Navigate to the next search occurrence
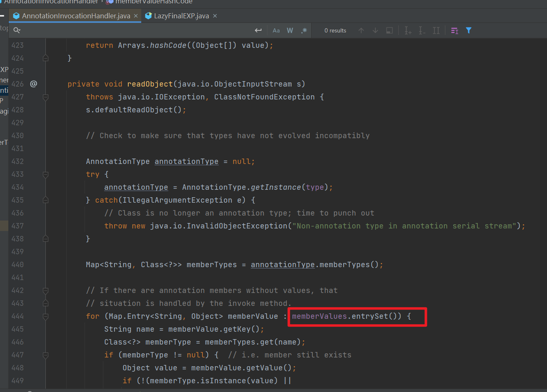 [x=375, y=30]
